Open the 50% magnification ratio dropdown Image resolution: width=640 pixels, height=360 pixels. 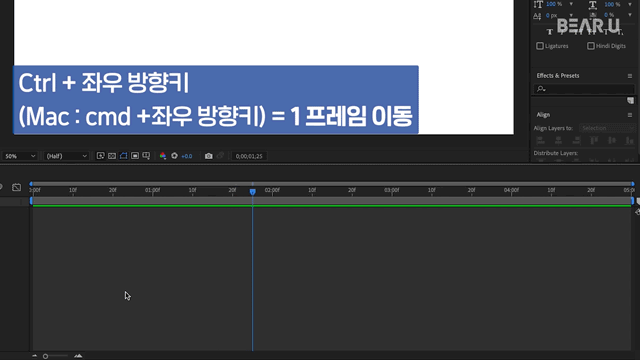point(20,156)
